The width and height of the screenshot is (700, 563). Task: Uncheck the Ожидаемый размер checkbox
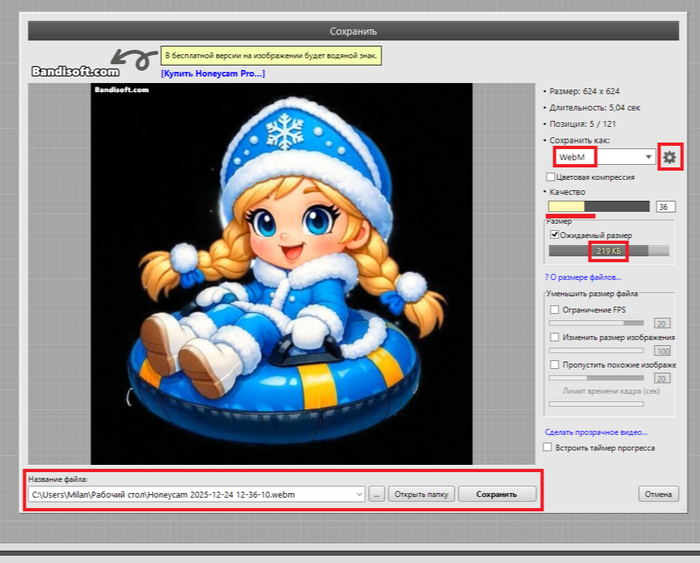coord(555,235)
